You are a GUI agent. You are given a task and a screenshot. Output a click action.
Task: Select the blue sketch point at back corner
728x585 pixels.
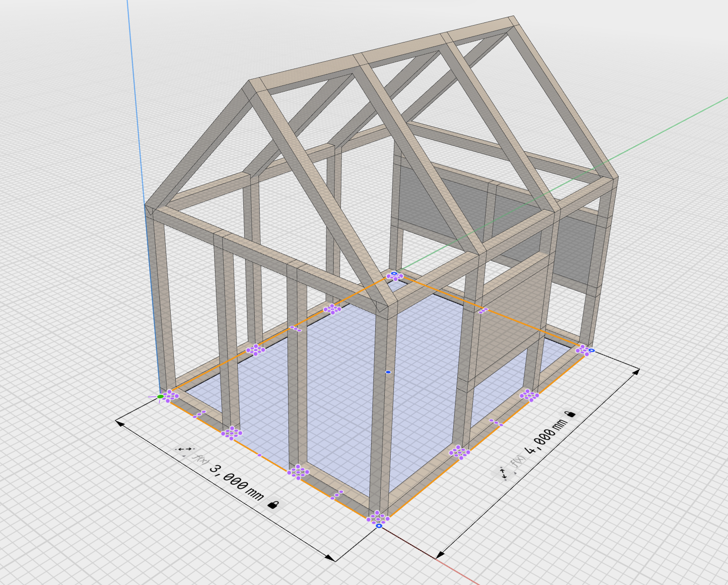coord(394,273)
